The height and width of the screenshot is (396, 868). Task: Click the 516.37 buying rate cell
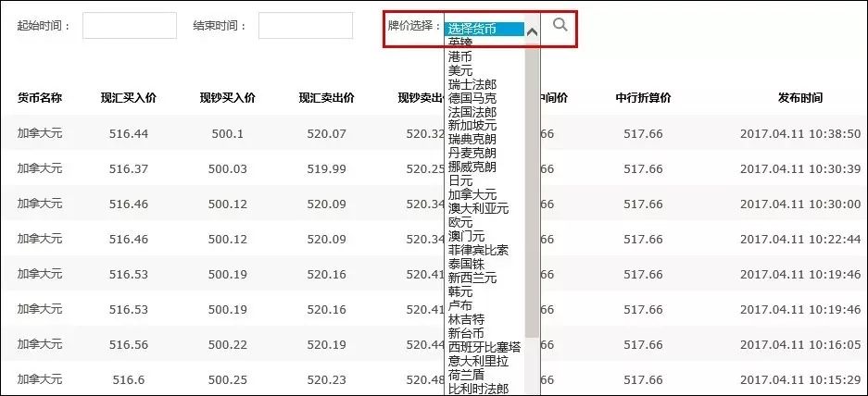coord(129,168)
